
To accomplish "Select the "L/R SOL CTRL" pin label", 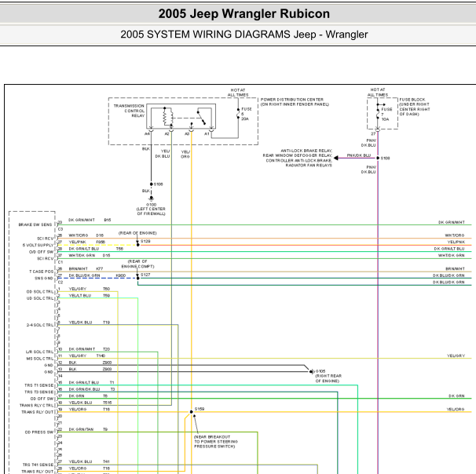I will (x=39, y=352).
